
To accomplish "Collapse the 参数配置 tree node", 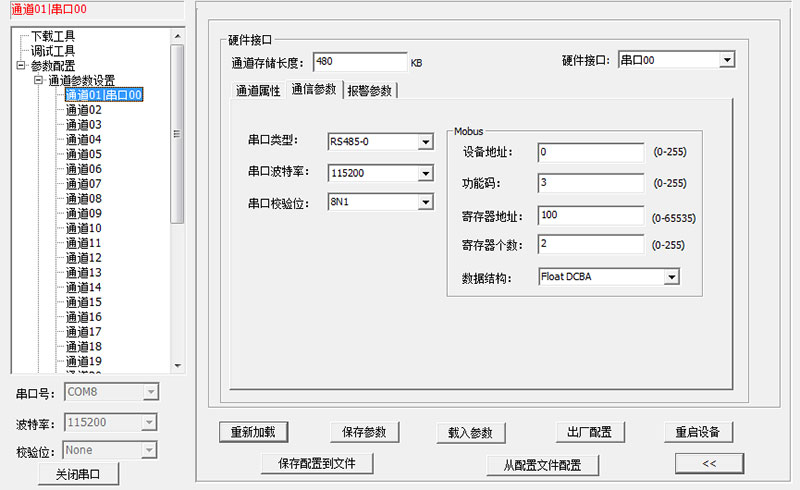I will coord(20,65).
